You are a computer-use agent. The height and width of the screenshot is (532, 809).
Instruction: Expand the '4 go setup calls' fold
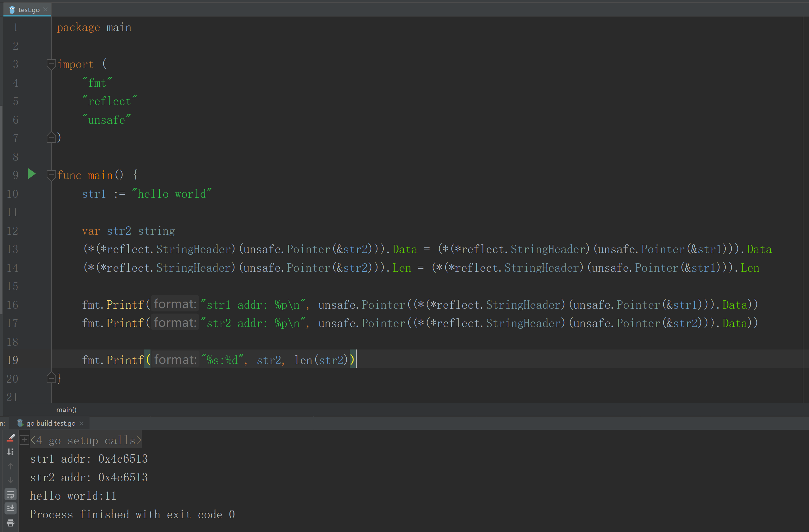(x=24, y=440)
